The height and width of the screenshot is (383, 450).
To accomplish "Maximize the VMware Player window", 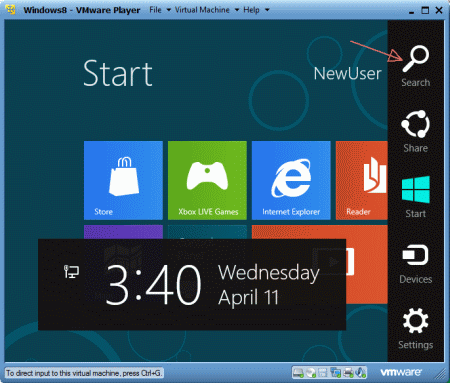I will coord(425,10).
